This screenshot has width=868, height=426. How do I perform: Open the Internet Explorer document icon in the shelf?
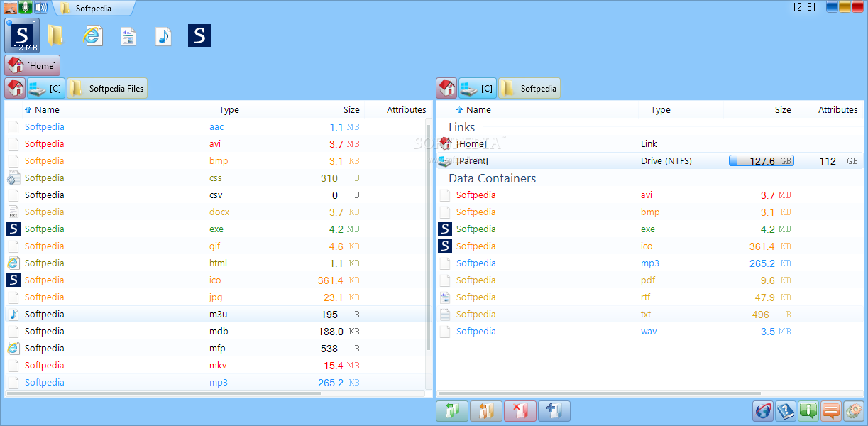point(92,35)
